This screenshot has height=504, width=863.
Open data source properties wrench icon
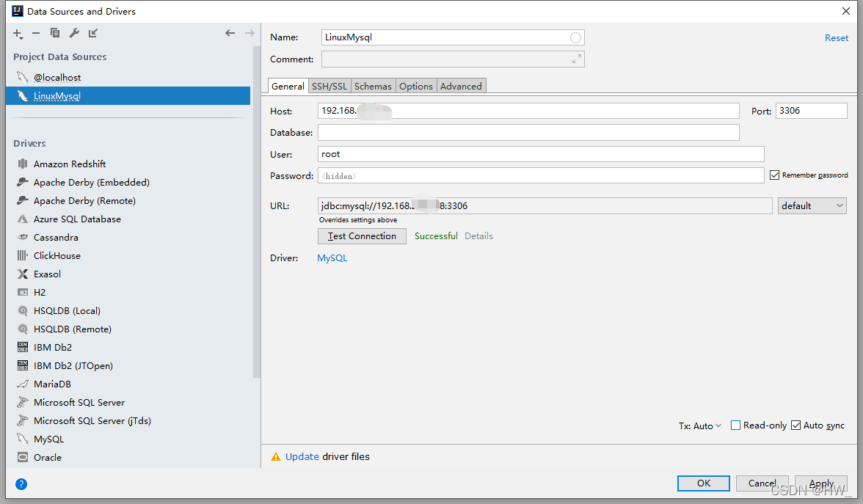[x=74, y=33]
